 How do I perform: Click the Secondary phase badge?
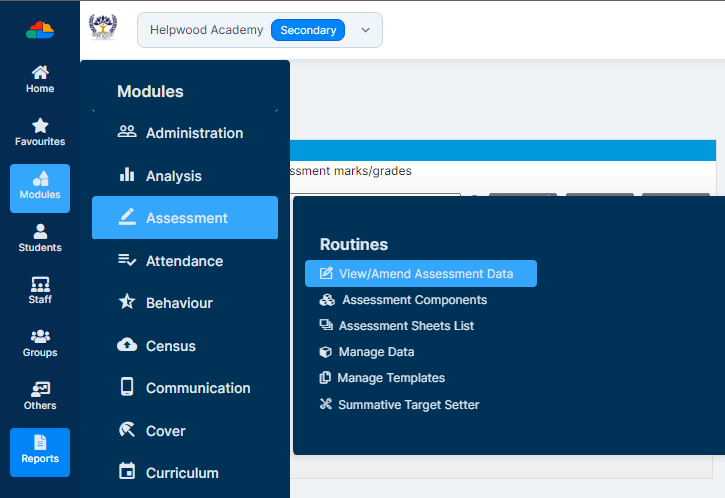click(x=308, y=30)
